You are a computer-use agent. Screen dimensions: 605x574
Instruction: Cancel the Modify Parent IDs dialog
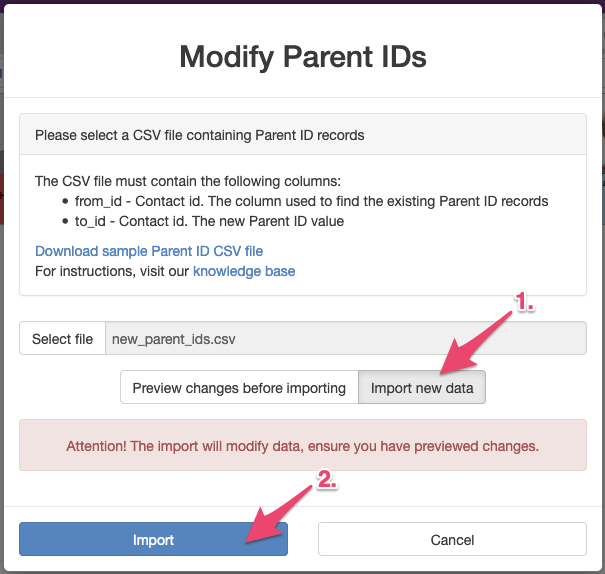point(452,539)
